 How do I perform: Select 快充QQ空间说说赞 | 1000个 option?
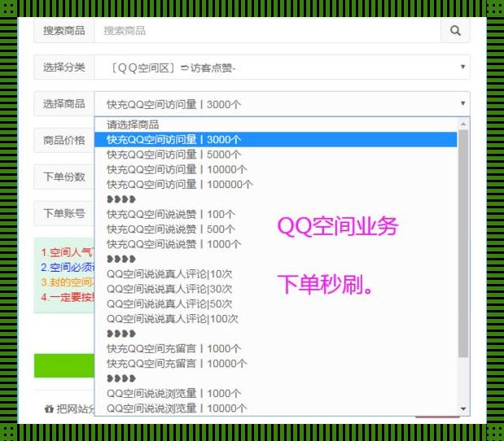tap(276, 244)
